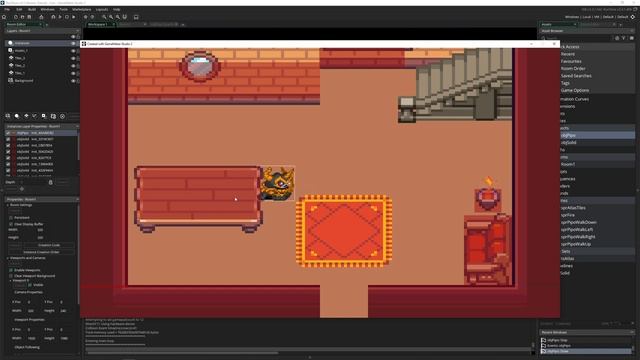Image resolution: width=640 pixels, height=360 pixels.
Task: Select sprPipeWalkDown in the Asset Browser
Action: click(x=578, y=222)
